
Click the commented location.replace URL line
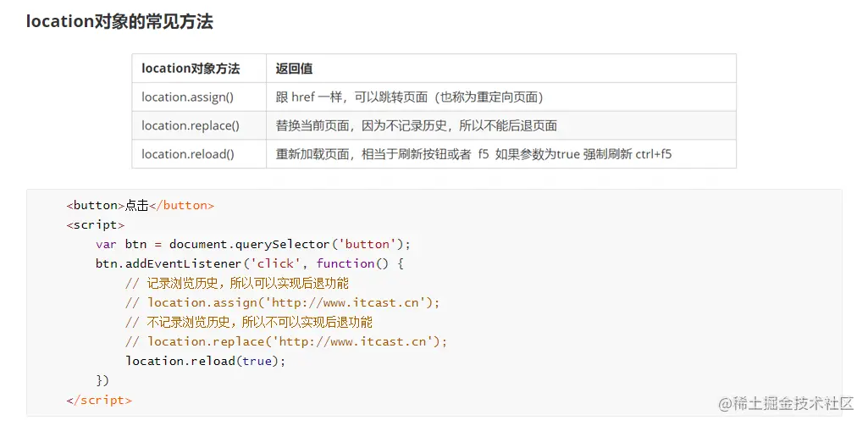pos(285,341)
